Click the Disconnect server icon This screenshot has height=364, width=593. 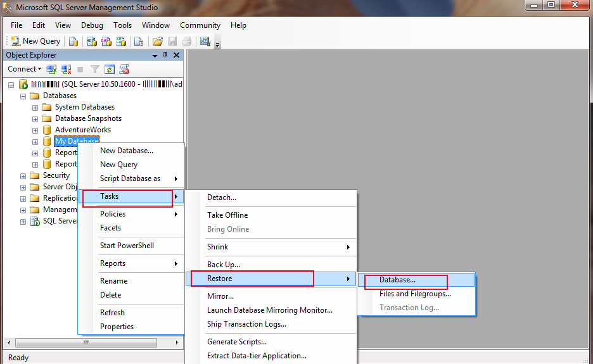(x=66, y=69)
